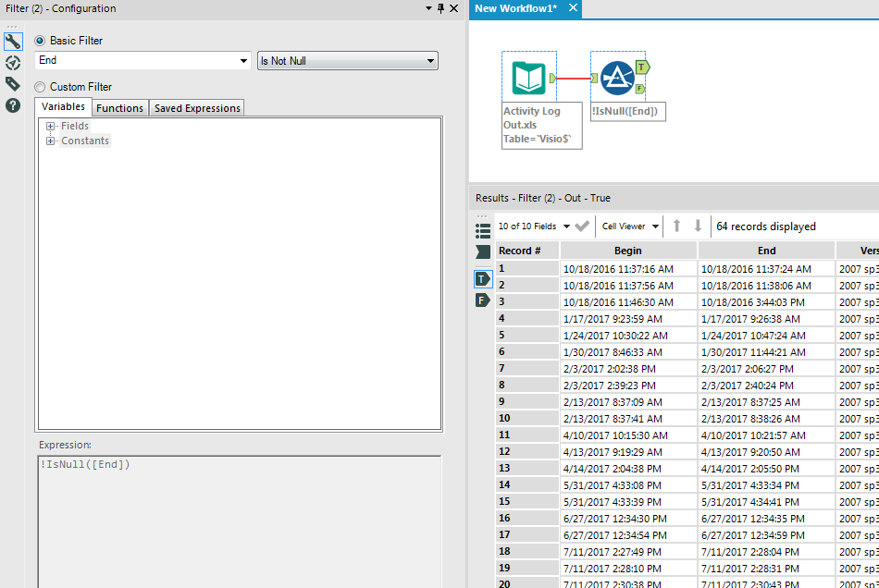Select Begin cell 4/10/2017 10:15:30 AM
This screenshot has width=879, height=588.
(x=628, y=435)
